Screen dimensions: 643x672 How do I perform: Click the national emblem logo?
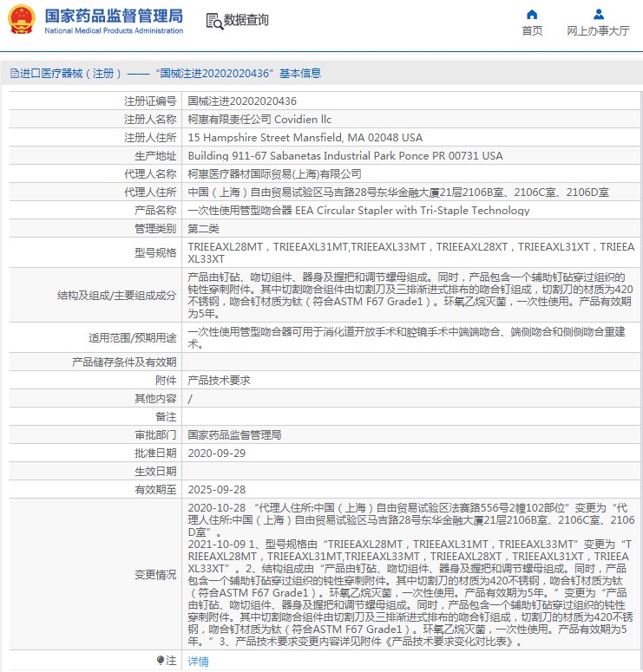pyautogui.click(x=22, y=19)
